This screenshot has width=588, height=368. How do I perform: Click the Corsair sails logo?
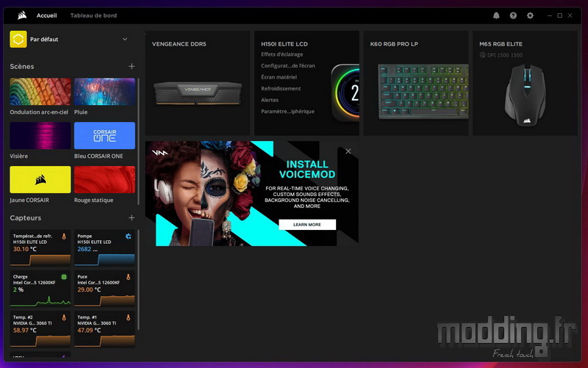(x=22, y=15)
